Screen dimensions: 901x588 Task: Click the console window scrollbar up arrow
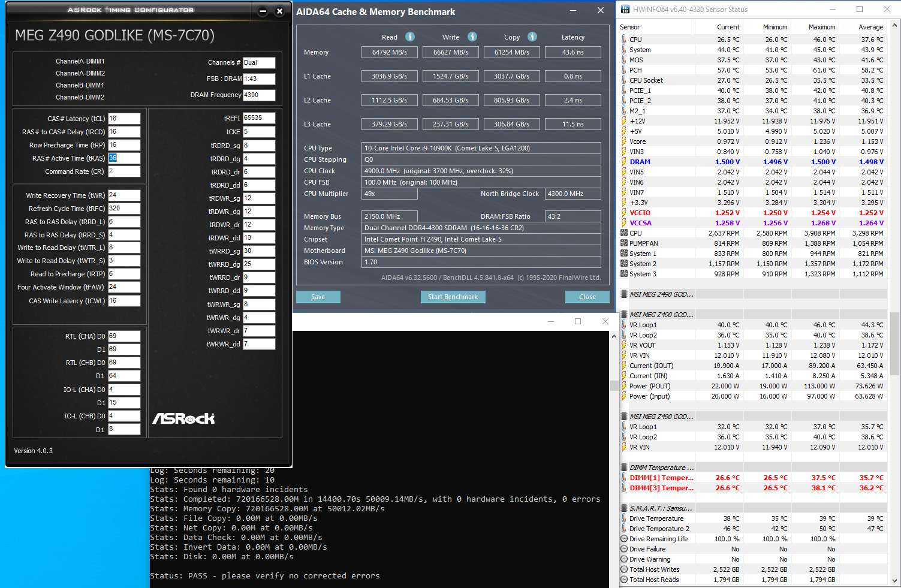613,336
